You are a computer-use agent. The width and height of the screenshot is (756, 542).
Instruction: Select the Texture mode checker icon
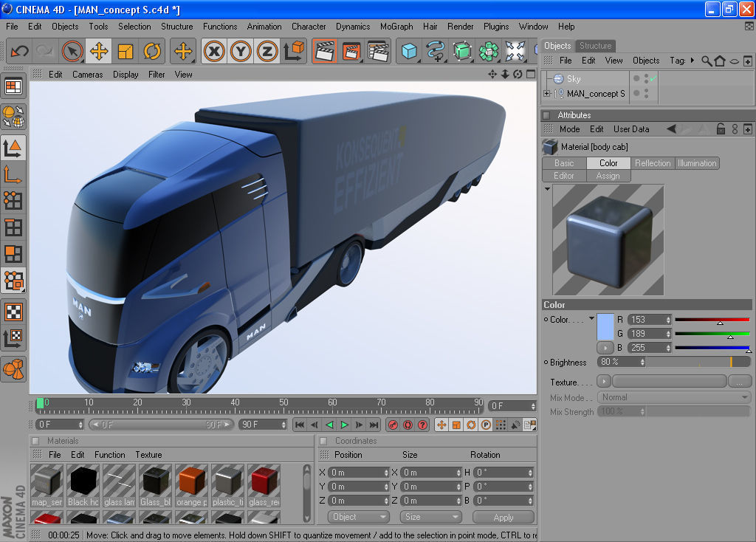[13, 312]
